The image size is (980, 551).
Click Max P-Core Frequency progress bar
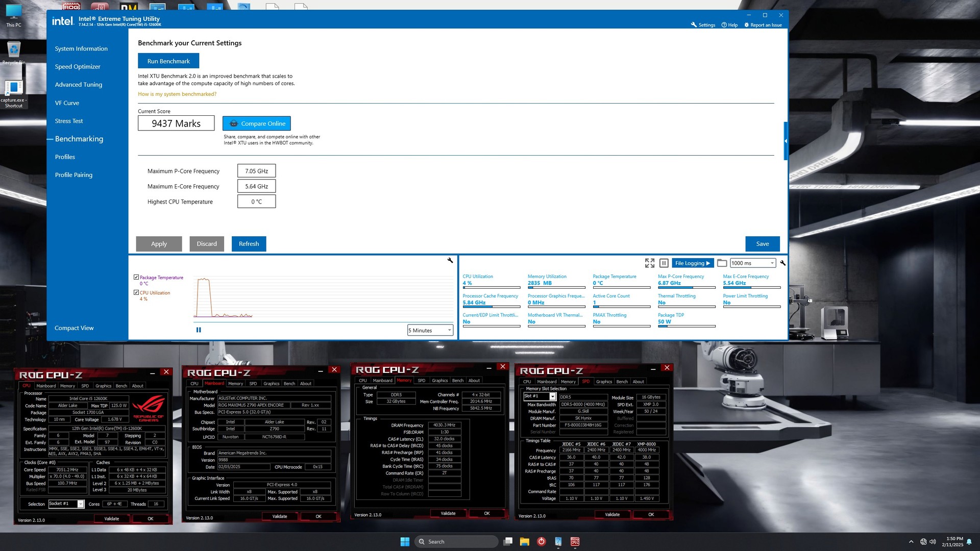tap(687, 288)
